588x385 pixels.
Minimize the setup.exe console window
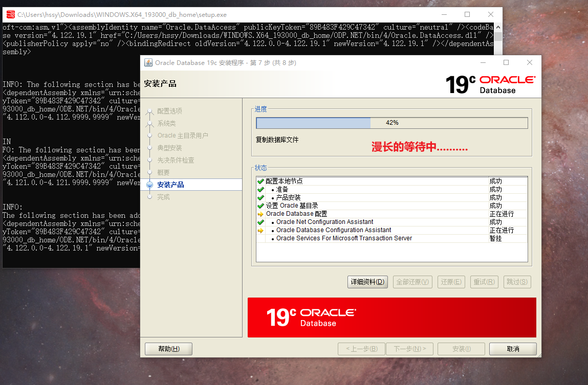tap(444, 14)
